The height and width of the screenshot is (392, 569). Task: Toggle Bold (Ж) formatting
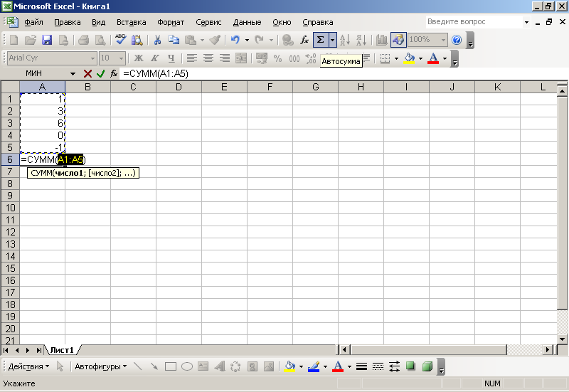tap(139, 58)
